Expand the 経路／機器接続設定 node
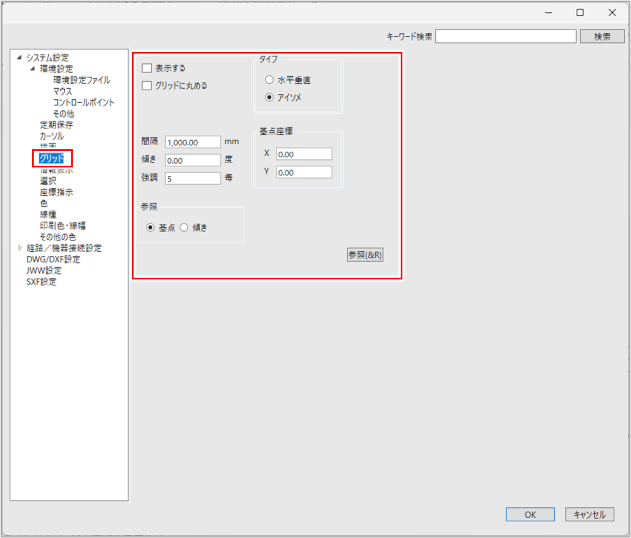The width and height of the screenshot is (631, 538). tap(19, 248)
